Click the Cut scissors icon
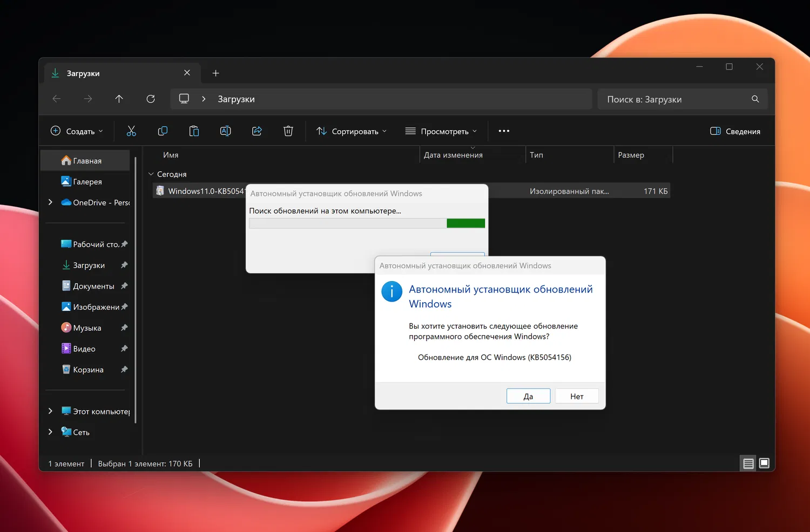Screen dimensions: 810x532 pos(131,131)
